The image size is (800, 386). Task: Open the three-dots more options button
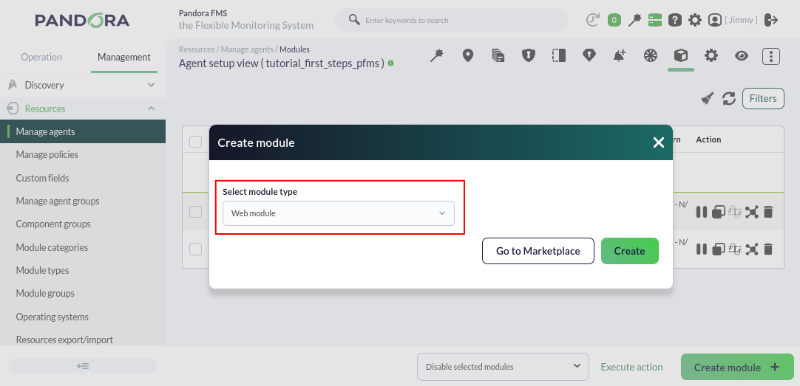tap(771, 56)
